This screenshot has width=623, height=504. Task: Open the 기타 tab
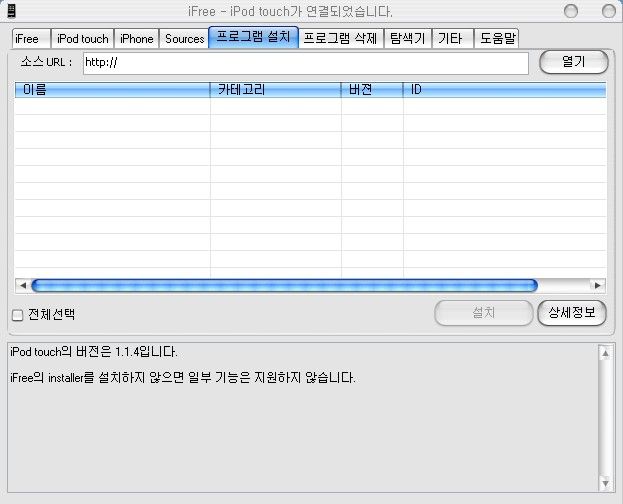tap(453, 39)
